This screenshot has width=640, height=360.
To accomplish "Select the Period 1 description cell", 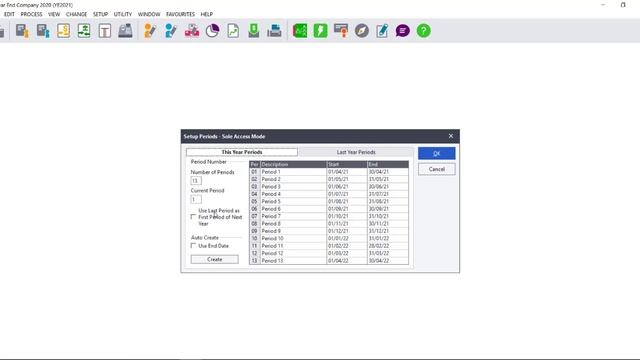I will [x=293, y=172].
